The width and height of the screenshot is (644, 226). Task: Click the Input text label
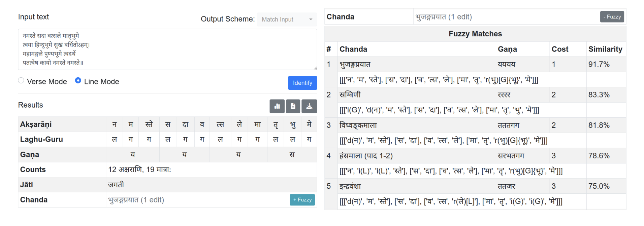pyautogui.click(x=33, y=17)
